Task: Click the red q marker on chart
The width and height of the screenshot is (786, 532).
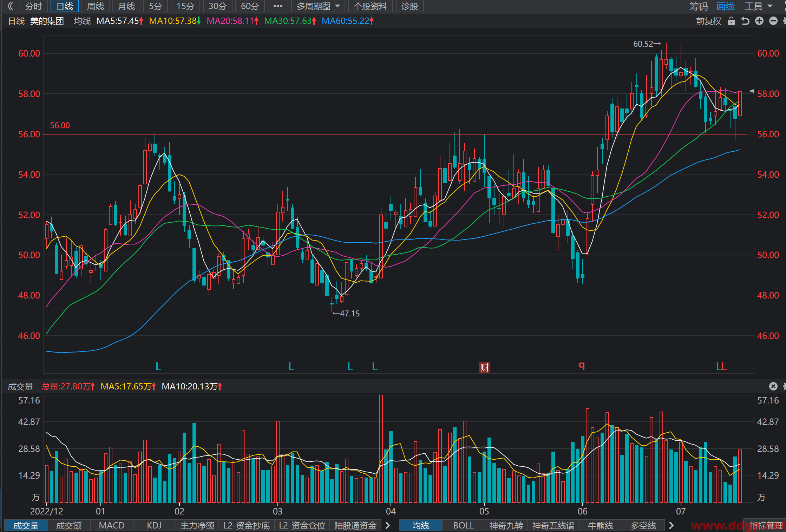Action: click(582, 366)
